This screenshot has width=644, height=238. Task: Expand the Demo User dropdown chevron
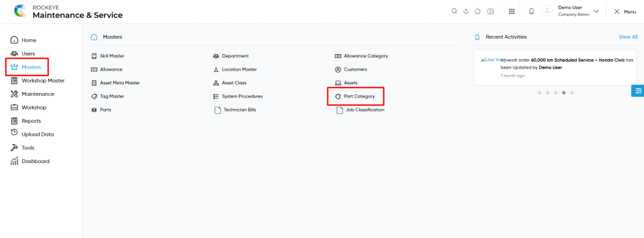(x=596, y=11)
